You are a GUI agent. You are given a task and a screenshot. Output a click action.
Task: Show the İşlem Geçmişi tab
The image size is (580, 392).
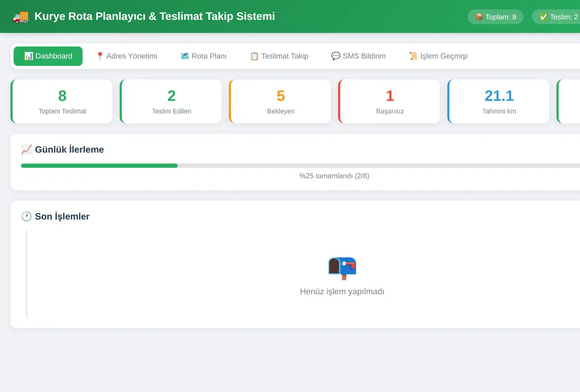tap(438, 56)
